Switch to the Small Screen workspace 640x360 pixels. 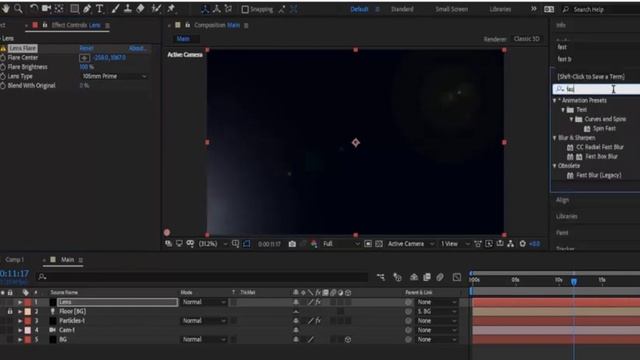[451, 9]
